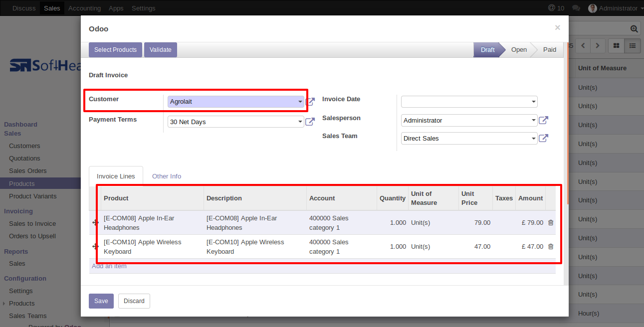
Task: Open the Discuss menu
Action: [x=24, y=8]
